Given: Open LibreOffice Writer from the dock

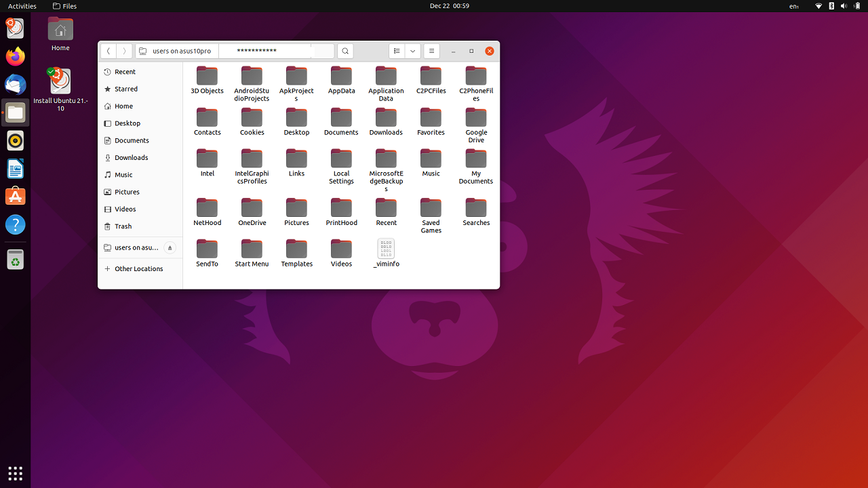Looking at the screenshot, I should 15,168.
